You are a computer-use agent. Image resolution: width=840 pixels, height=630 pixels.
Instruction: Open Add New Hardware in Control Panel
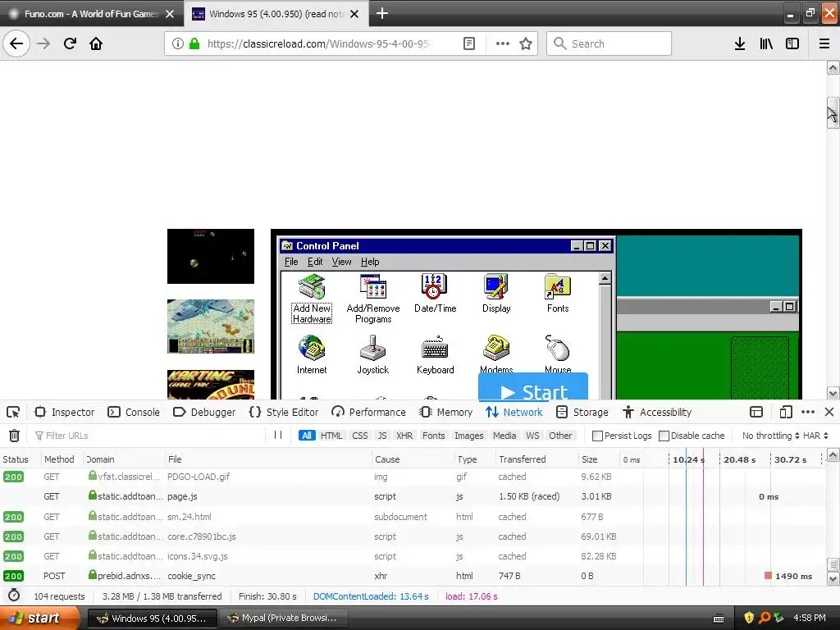(312, 299)
